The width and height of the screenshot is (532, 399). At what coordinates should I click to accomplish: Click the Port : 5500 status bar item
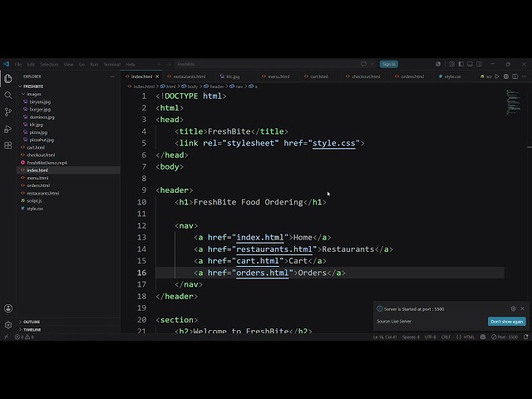coord(505,337)
